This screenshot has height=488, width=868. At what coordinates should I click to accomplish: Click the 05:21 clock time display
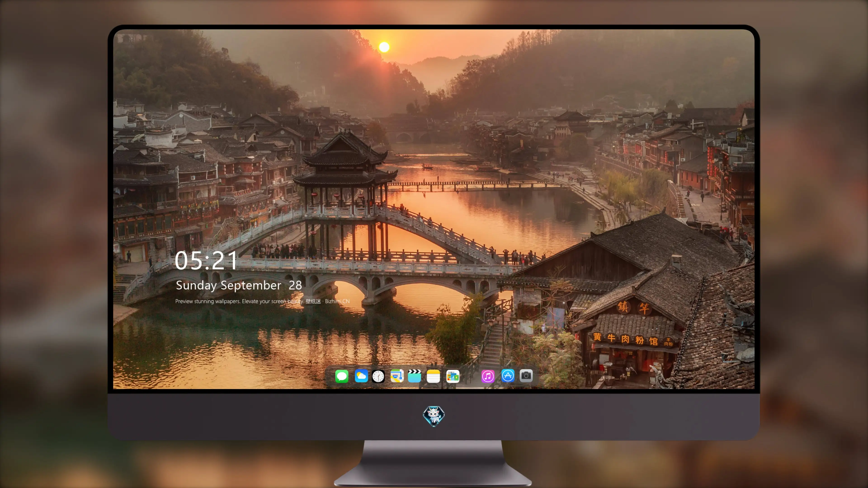click(206, 260)
